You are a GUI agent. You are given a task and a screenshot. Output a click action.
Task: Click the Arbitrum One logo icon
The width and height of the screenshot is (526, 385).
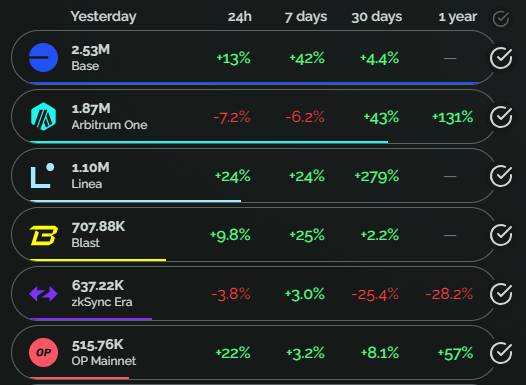[43, 116]
